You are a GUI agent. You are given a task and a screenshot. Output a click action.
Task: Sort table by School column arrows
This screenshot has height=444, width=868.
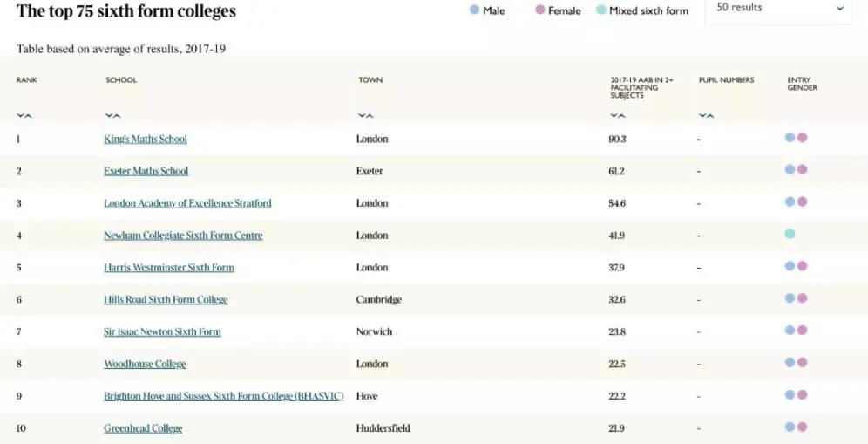click(113, 115)
